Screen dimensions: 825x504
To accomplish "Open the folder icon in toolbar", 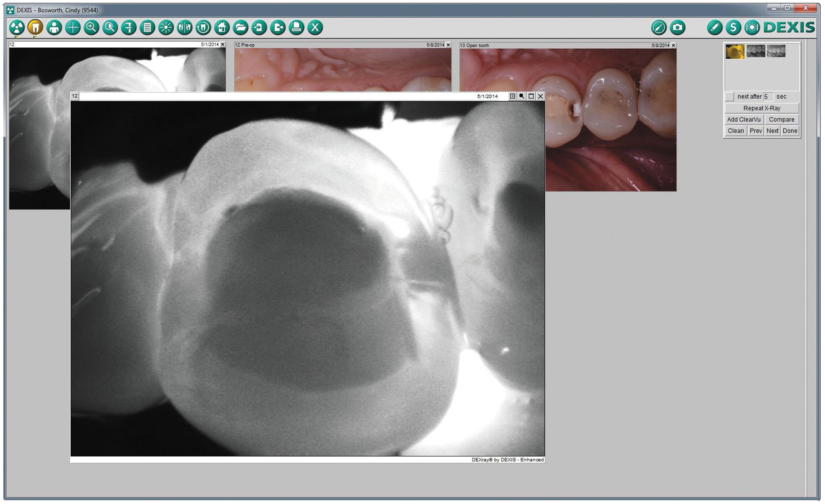I will tap(240, 27).
